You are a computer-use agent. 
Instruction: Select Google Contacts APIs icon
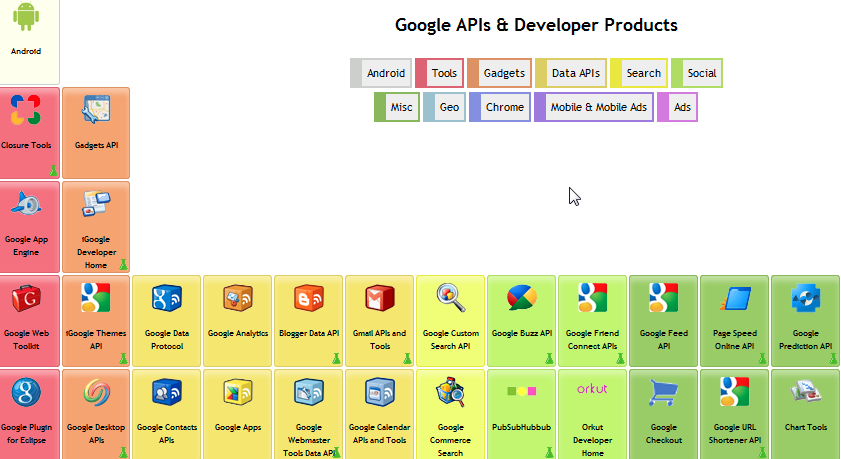pos(167,392)
